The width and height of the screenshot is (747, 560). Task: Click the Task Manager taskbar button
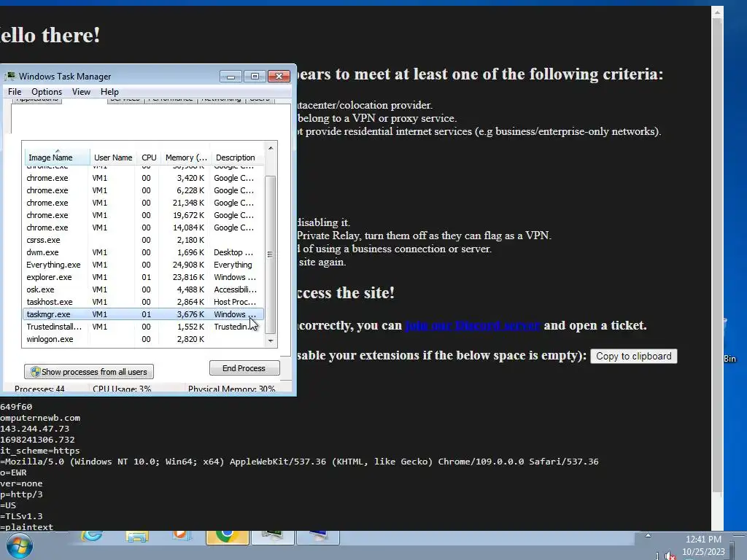coord(273,537)
